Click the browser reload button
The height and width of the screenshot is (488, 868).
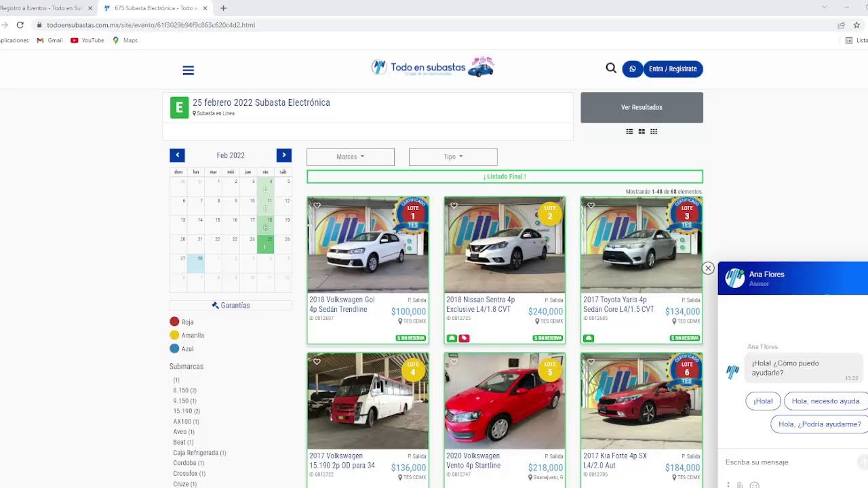[x=20, y=25]
